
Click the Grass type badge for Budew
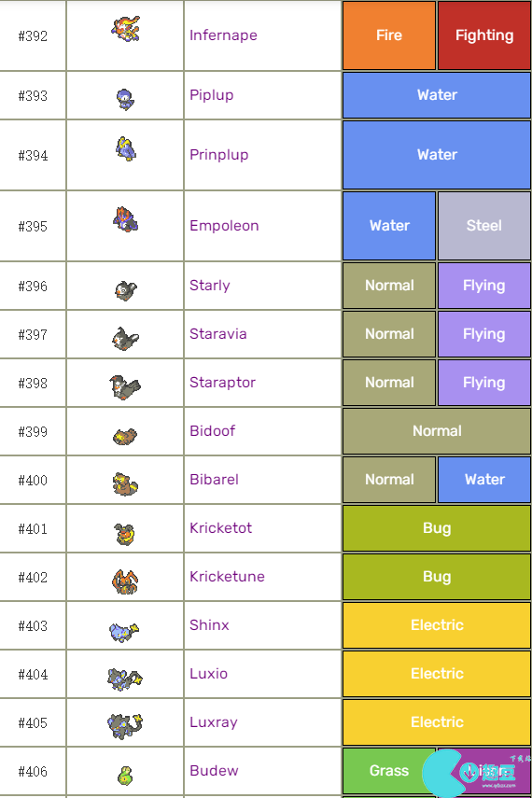[389, 771]
